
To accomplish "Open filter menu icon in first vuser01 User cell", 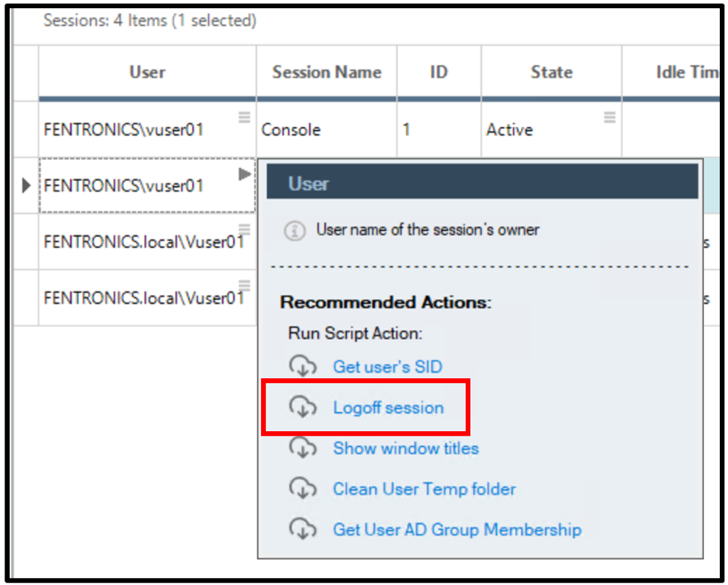I will 244,117.
